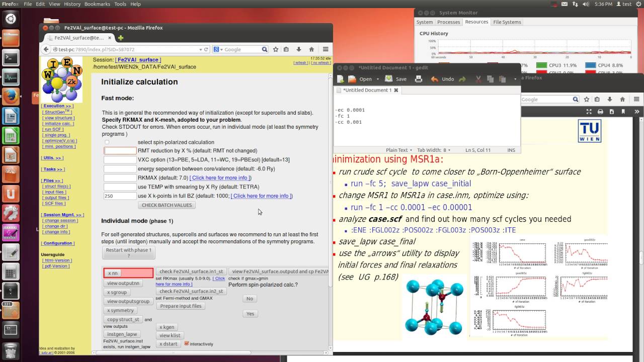644x362 pixels.
Task: Open the Trash icon in the launcher
Action: (11, 350)
